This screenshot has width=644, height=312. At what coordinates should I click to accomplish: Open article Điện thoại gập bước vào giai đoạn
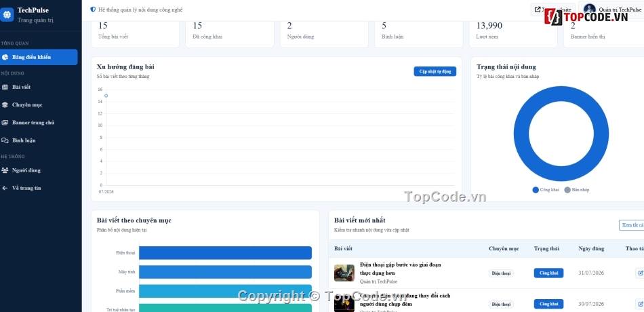pyautogui.click(x=401, y=269)
